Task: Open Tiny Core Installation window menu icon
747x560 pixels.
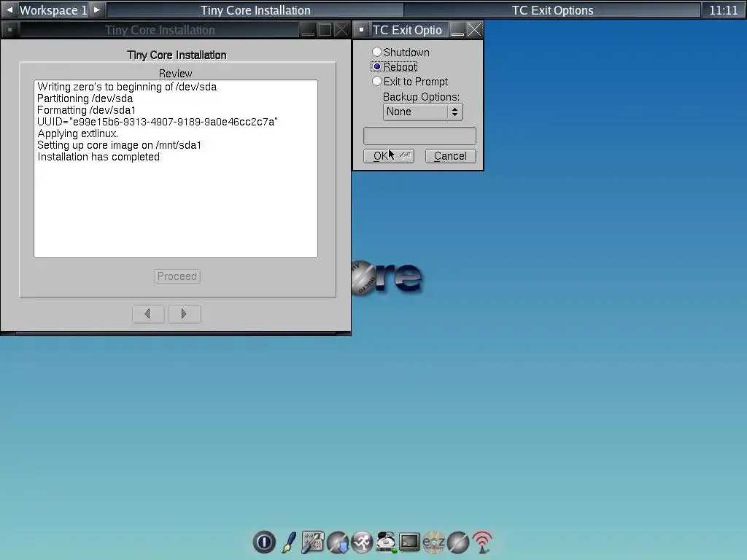Action: click(9, 29)
